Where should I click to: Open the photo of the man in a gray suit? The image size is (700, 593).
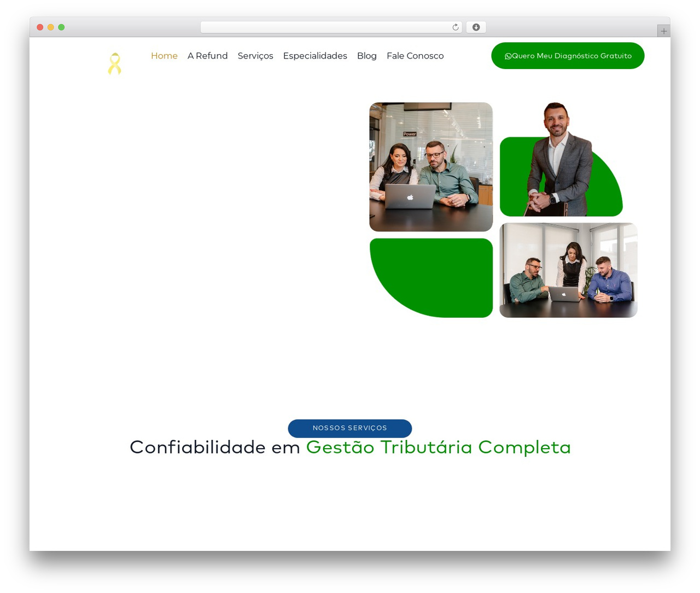coord(561,159)
